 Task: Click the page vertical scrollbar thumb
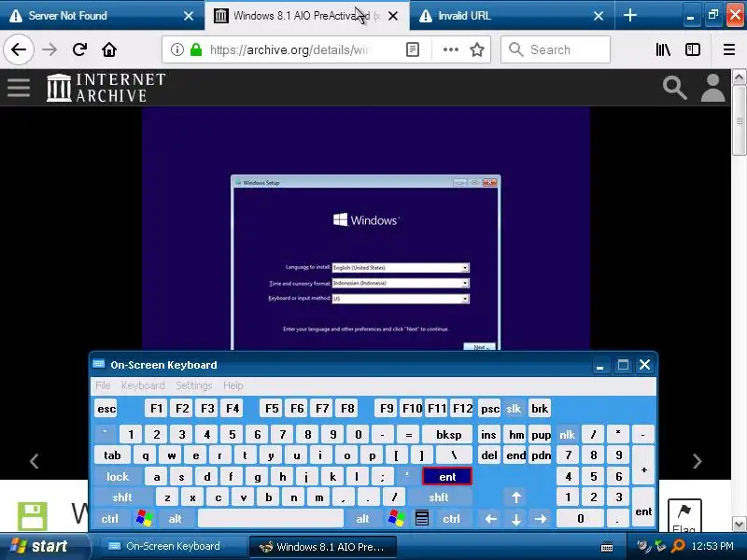739,120
